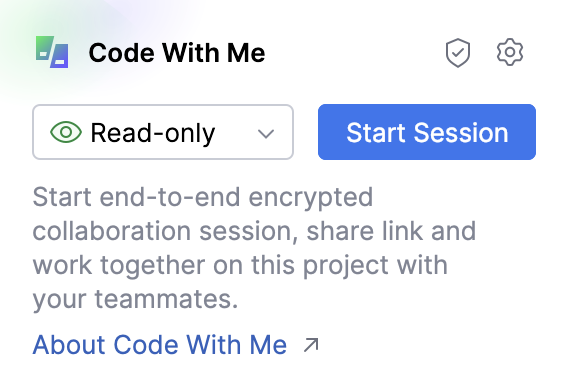Open Code With Me settings gear

click(510, 52)
